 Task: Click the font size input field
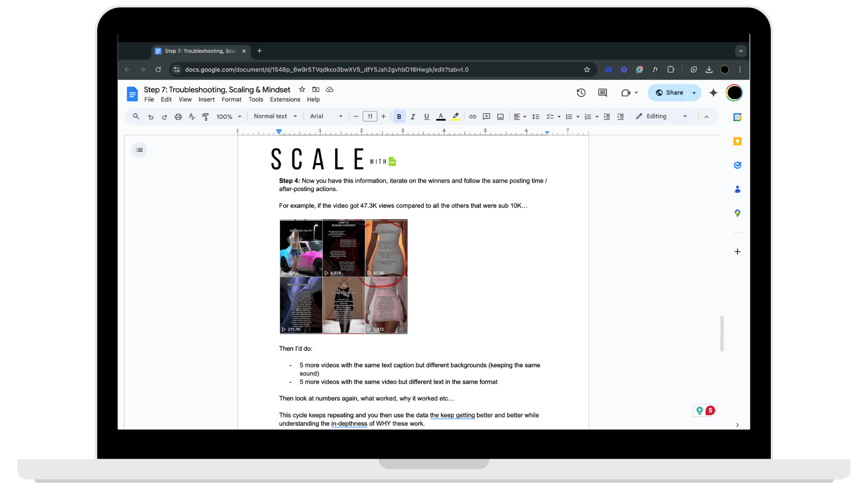pos(370,117)
